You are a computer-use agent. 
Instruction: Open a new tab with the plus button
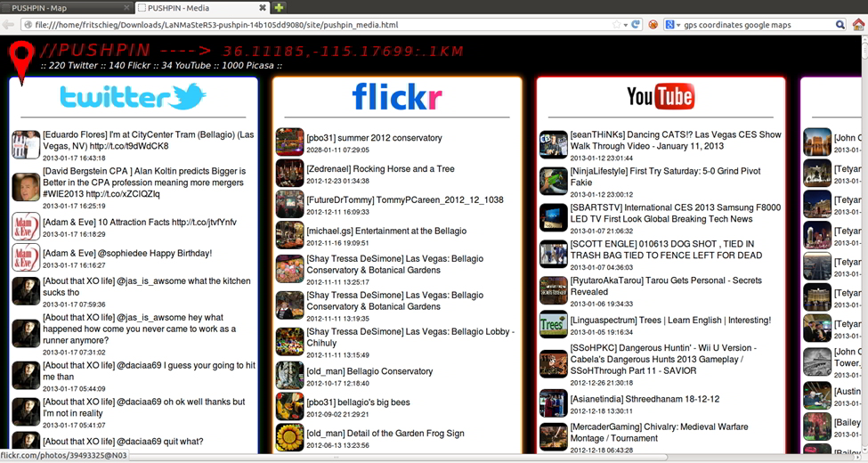tap(279, 7)
